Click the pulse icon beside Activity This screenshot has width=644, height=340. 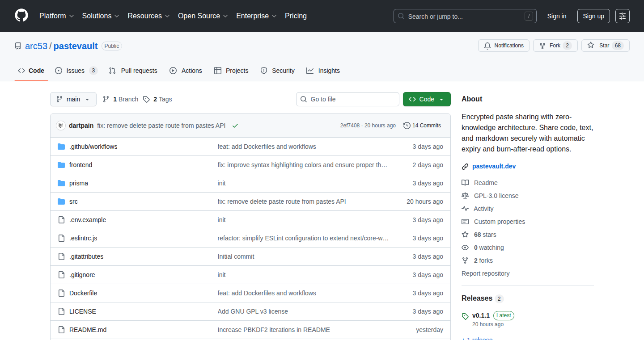click(x=465, y=209)
